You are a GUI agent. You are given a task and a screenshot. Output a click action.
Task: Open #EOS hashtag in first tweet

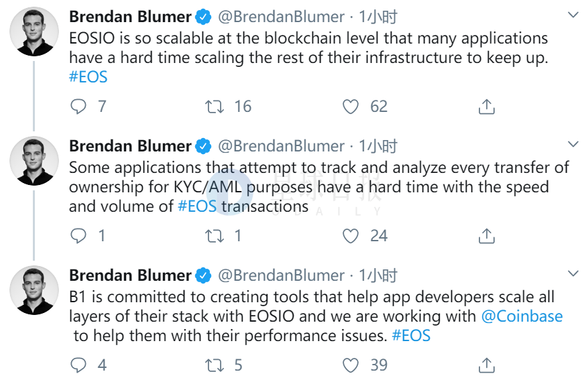point(88,77)
